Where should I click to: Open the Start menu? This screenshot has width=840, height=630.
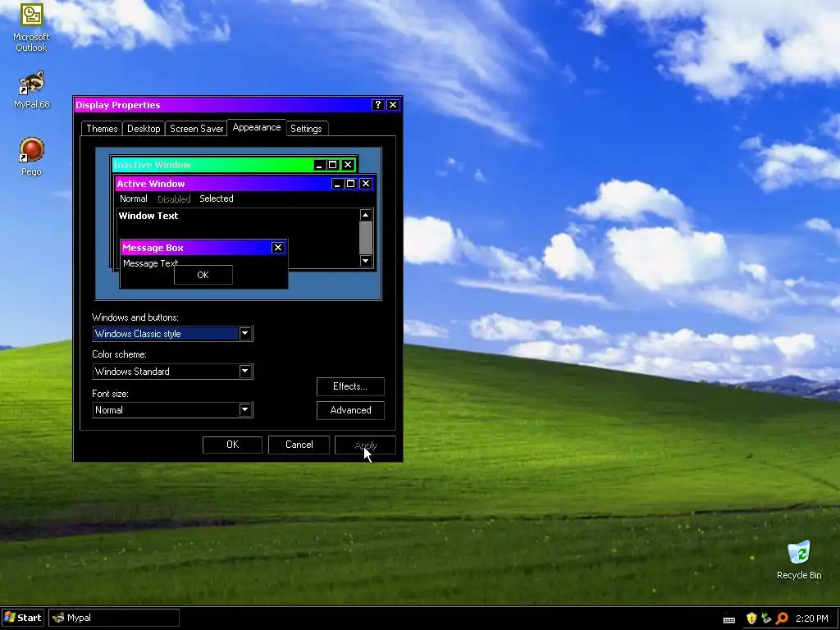[22, 618]
